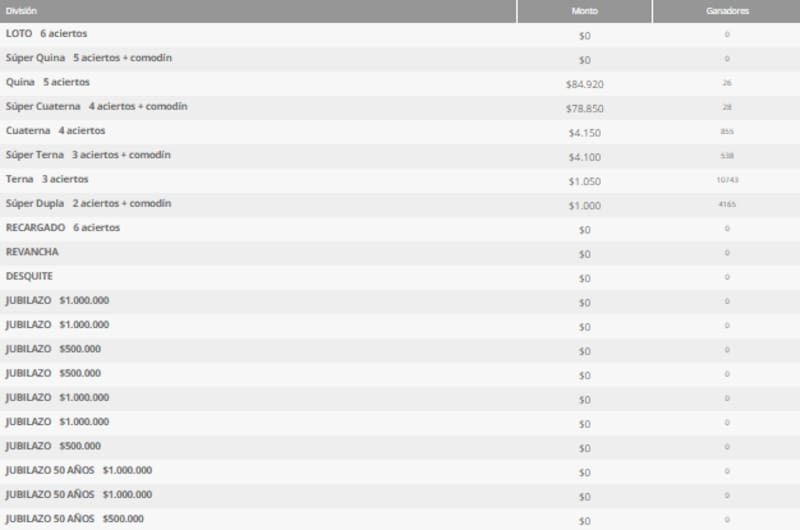Click the DESQUITE row label
Screen dimensions: 800x530
[x=29, y=276]
